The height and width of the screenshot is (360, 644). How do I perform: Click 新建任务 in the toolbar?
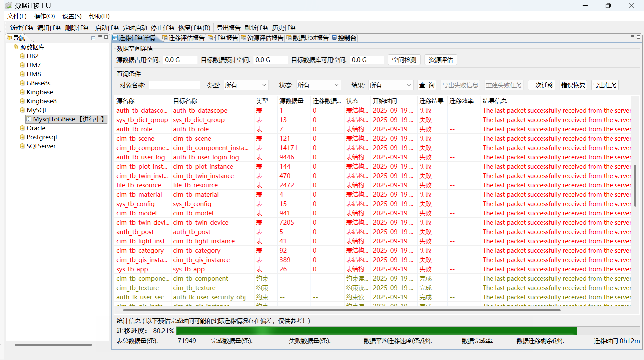[21, 28]
